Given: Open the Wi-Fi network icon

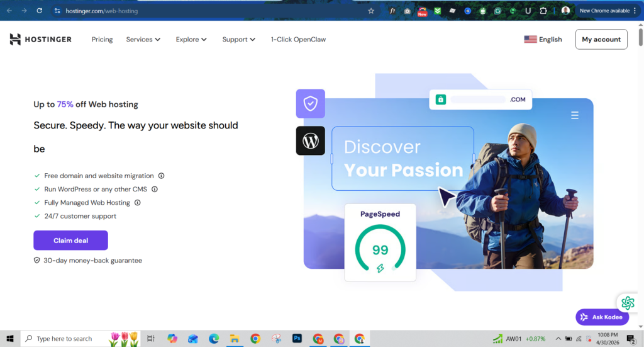Looking at the screenshot, I should pos(579,339).
